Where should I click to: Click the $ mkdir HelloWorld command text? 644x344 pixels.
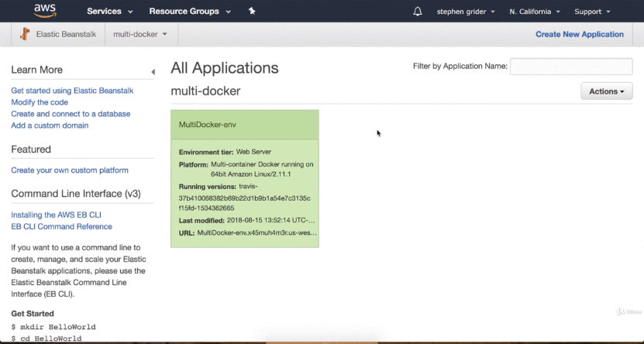(53, 327)
